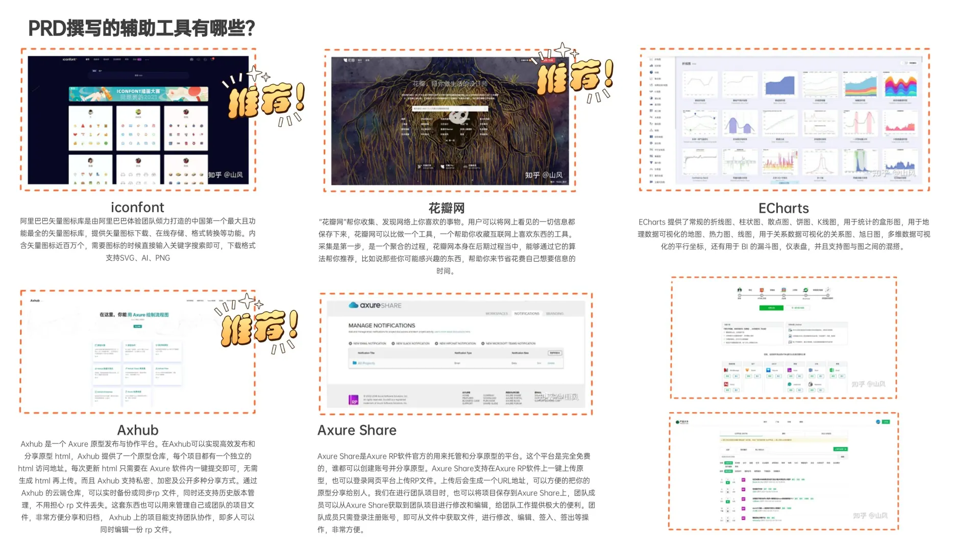Click the "iconfont" heading
Viewport: 980px width, 551px height.
click(137, 207)
